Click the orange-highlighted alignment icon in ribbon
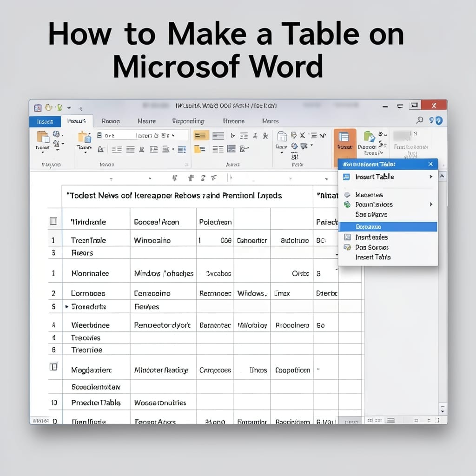The width and height of the screenshot is (476, 476). tap(201, 135)
